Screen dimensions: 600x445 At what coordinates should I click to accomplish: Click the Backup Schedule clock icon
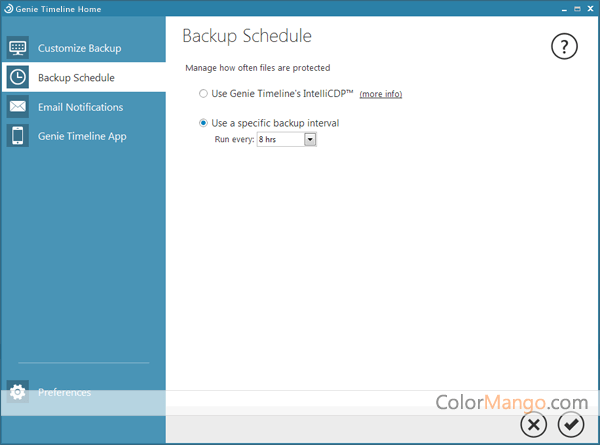(18, 77)
